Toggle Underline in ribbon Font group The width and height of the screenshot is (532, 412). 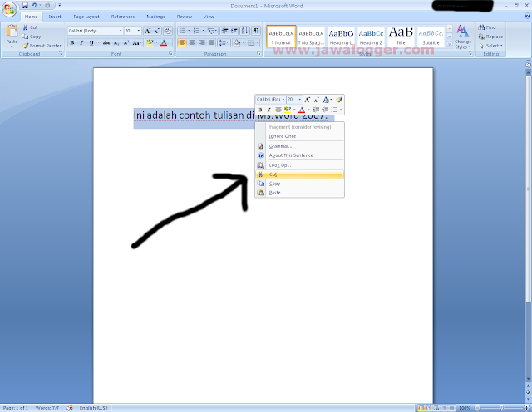(91, 42)
